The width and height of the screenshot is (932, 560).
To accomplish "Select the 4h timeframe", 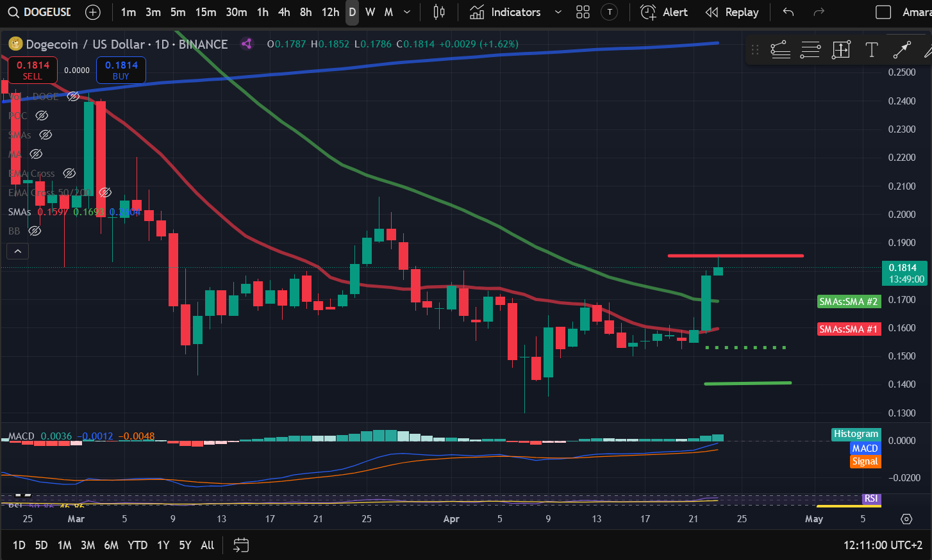I will [x=284, y=12].
